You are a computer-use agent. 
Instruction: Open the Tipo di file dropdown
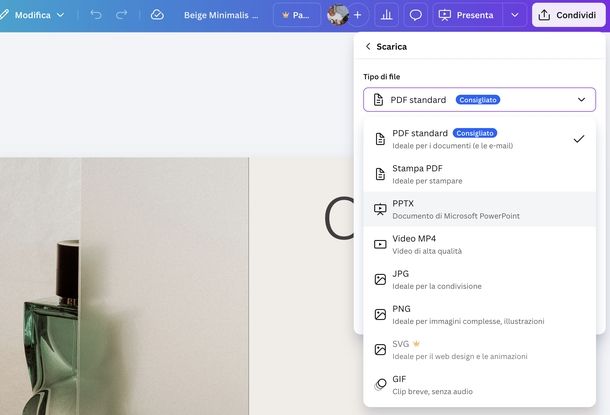point(479,100)
